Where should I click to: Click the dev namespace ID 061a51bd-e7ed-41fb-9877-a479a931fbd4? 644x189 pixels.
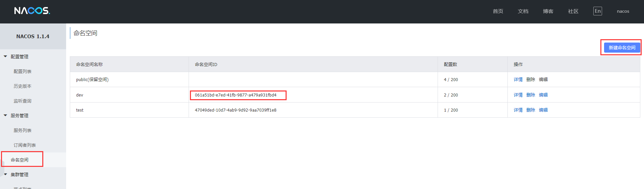pos(236,95)
